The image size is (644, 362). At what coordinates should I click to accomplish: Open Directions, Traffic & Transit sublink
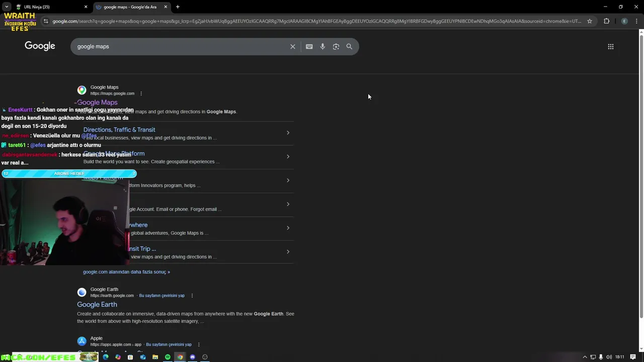pos(119,130)
